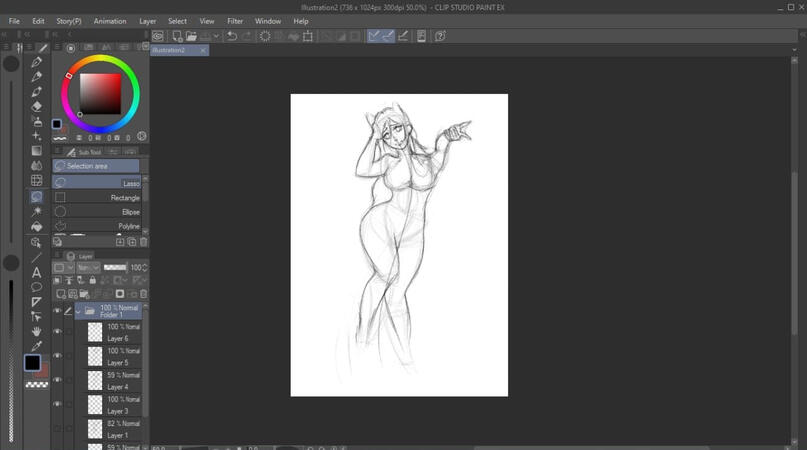Open the Filter menu

point(235,21)
